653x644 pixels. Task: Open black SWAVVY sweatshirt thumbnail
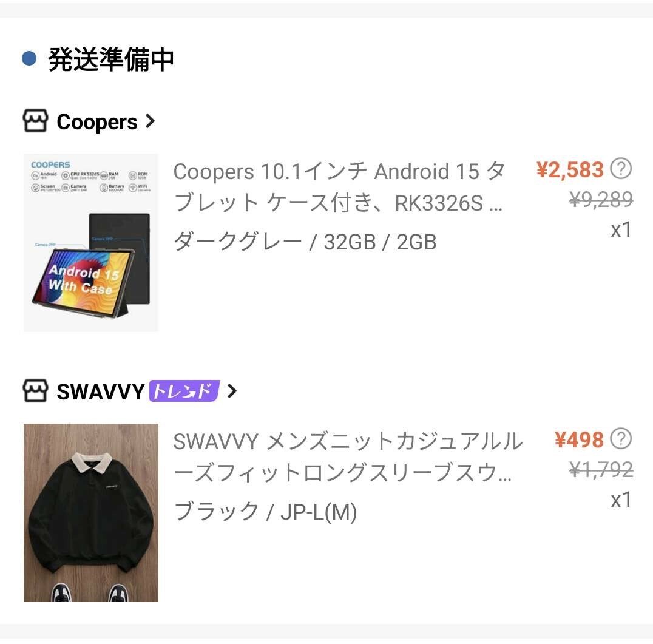point(91,513)
